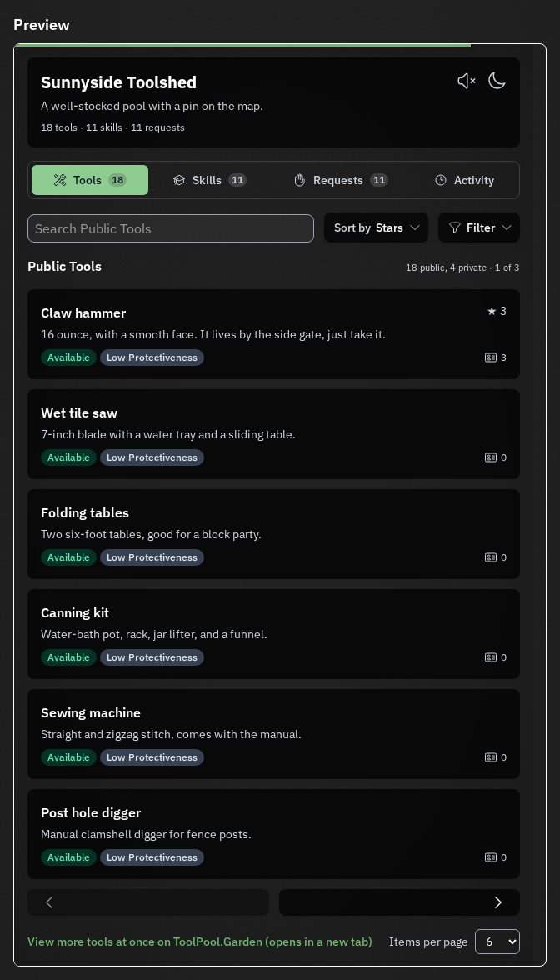Toggle dark mode moon icon
Viewport: 560px width, 980px height.
coord(497,82)
